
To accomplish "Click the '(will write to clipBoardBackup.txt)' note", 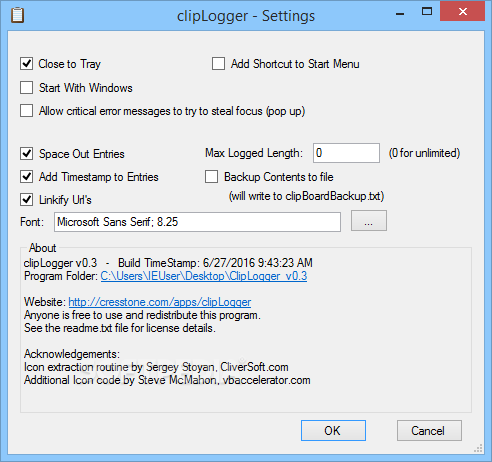I will (306, 196).
